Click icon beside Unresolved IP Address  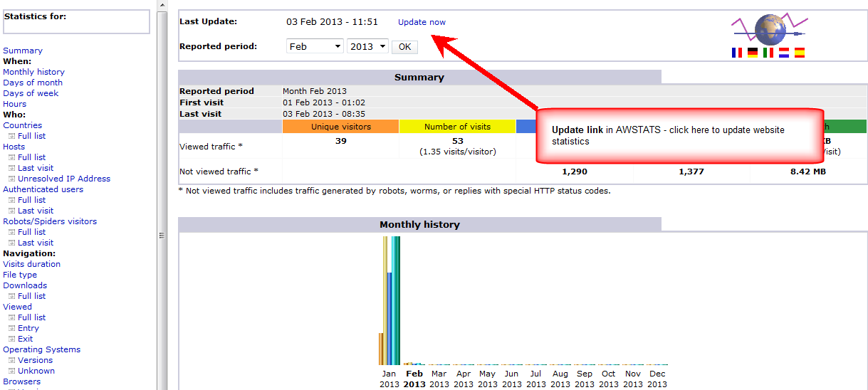click(11, 179)
